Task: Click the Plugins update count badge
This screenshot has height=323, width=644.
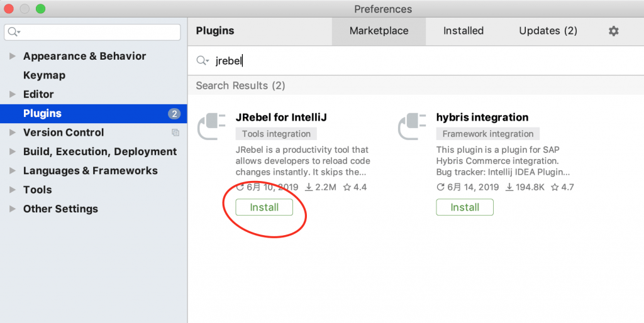Action: coord(174,114)
